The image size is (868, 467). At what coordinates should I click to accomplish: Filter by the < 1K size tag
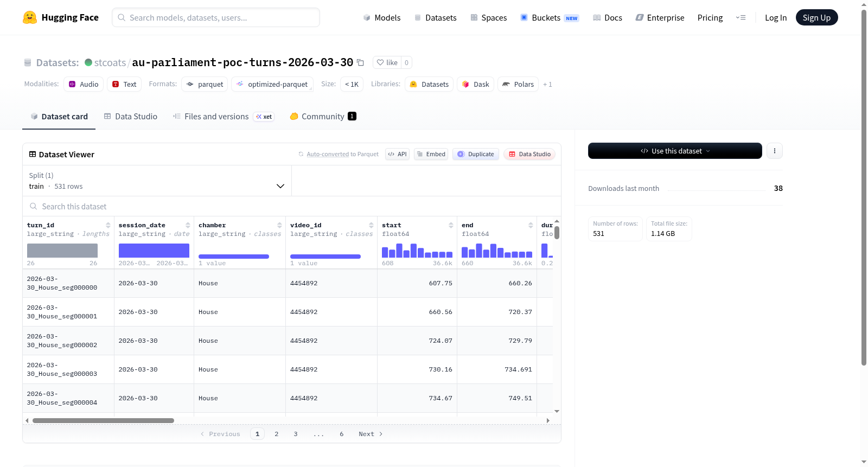click(x=352, y=84)
